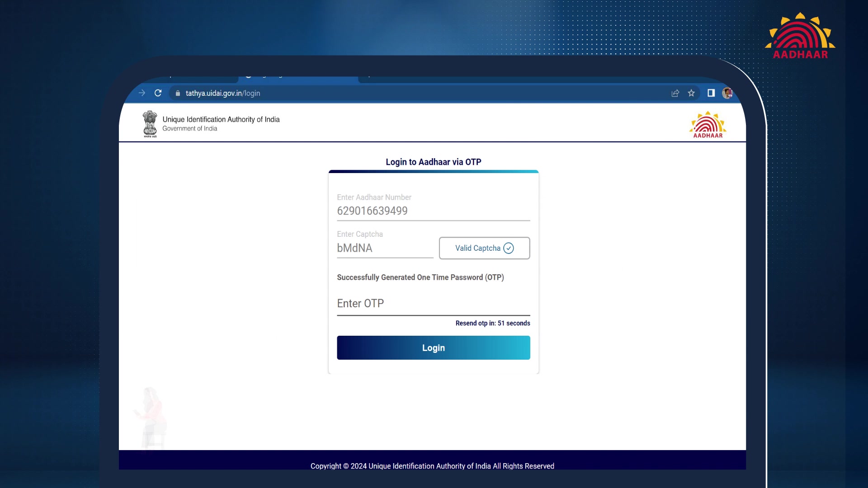
Task: Click the Valid Captcha checkmark icon
Action: point(509,248)
